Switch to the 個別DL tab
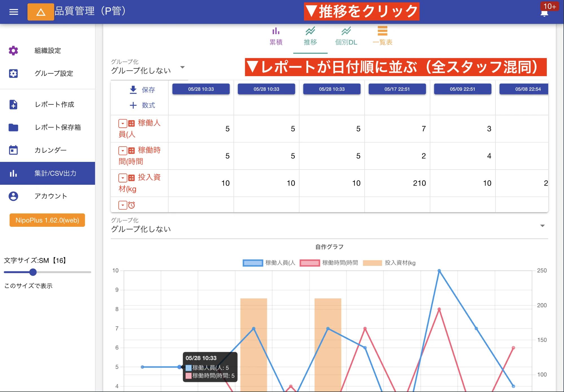Image resolution: width=564 pixels, height=392 pixels. coord(346,37)
